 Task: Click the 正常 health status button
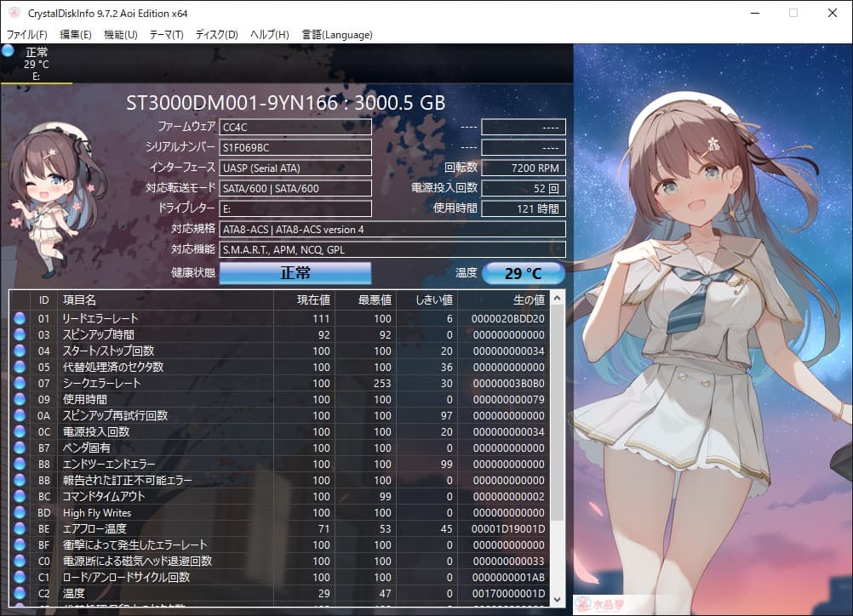pos(295,273)
